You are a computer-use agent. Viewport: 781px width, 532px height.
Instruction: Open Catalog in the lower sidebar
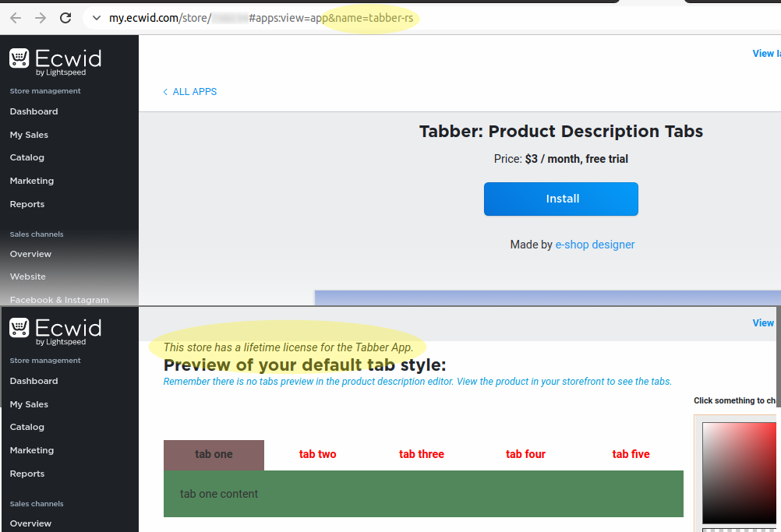[27, 427]
